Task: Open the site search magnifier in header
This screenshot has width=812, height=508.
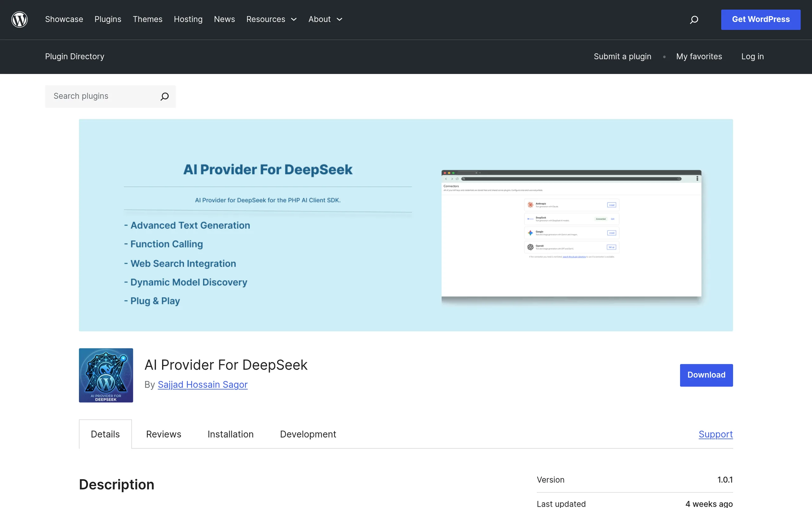Action: click(x=694, y=20)
